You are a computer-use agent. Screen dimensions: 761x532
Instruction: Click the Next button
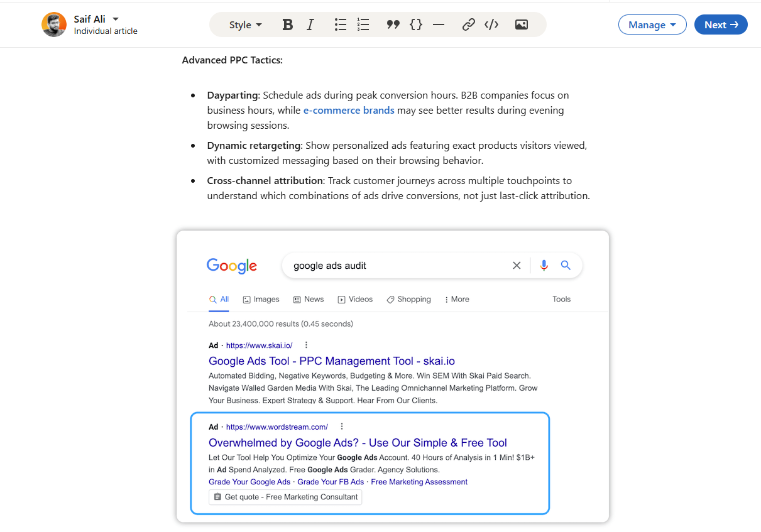pyautogui.click(x=720, y=25)
